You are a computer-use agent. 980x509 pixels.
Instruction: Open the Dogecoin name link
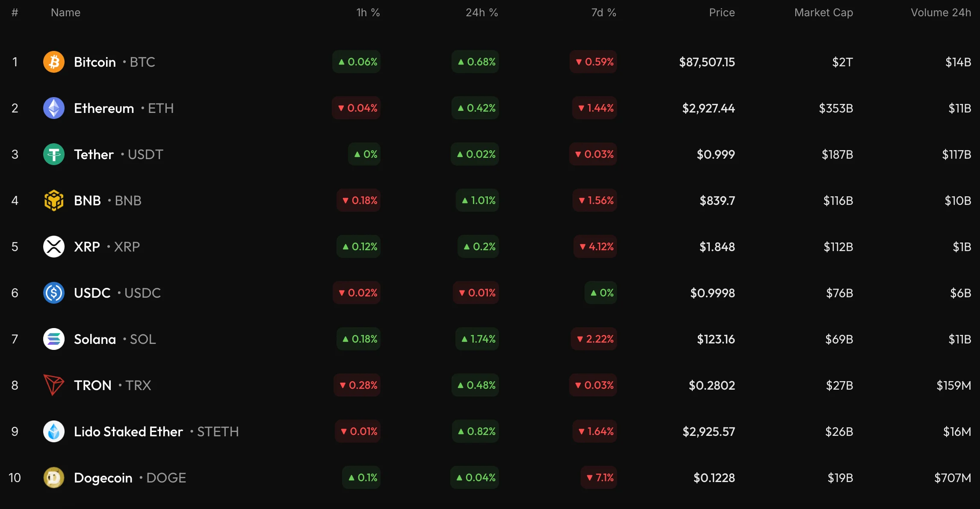pyautogui.click(x=103, y=478)
